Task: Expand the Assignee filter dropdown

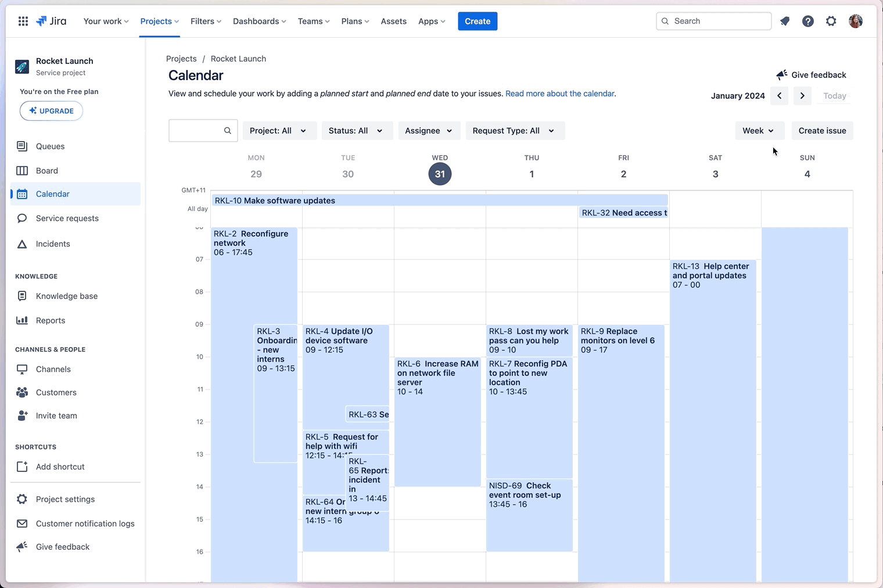Action: pos(429,131)
